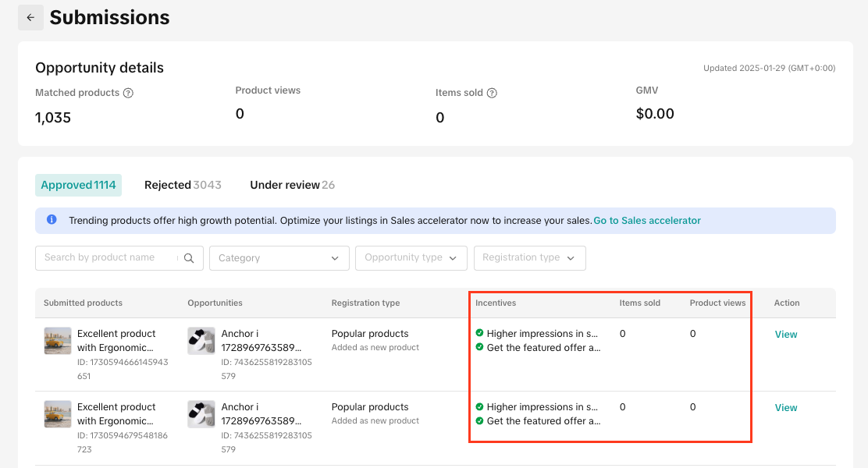The image size is (868, 468).
Task: Click the back arrow next to Submissions
Action: tap(30, 17)
